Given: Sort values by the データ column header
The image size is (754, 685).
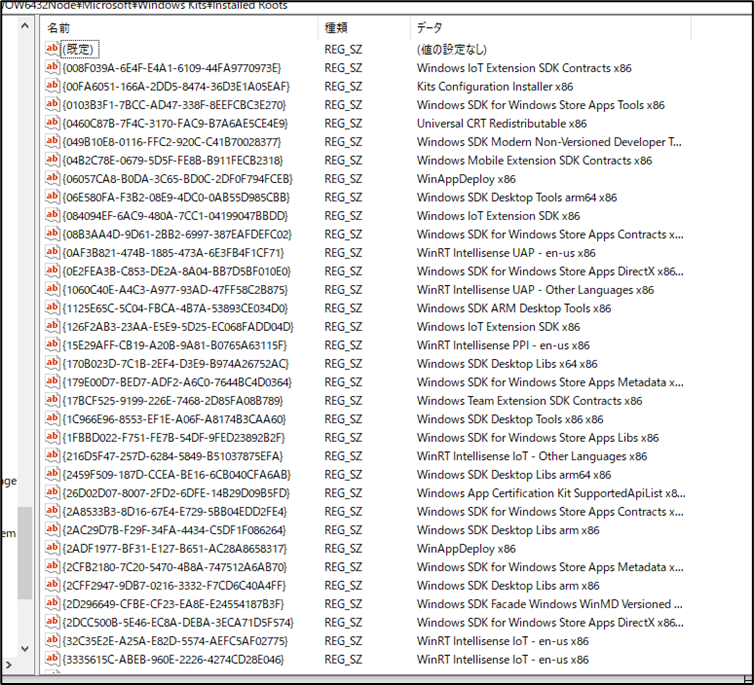Looking at the screenshot, I should [551, 28].
